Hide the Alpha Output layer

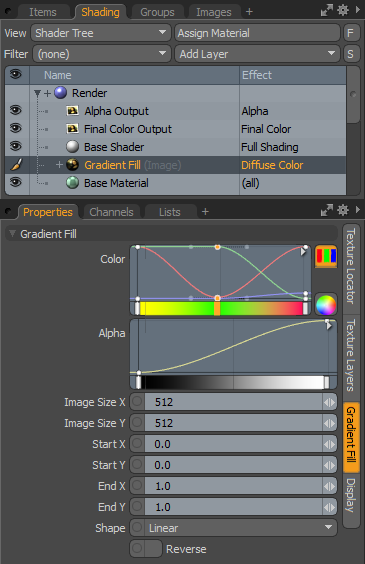pyautogui.click(x=15, y=110)
